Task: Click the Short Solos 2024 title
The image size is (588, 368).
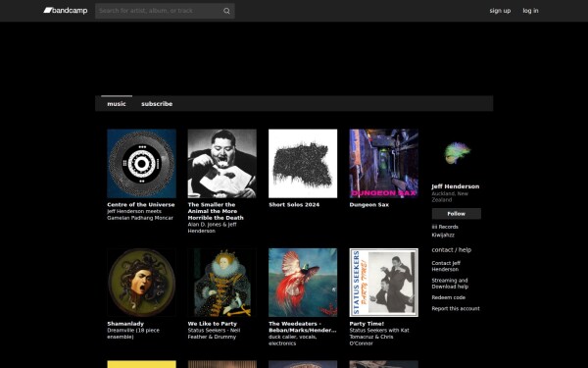Action: [294, 205]
